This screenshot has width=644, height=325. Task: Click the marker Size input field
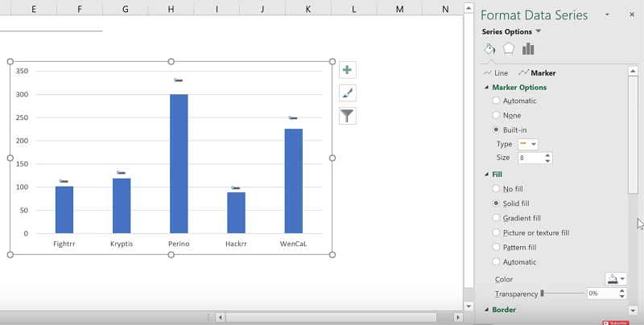tap(530, 158)
